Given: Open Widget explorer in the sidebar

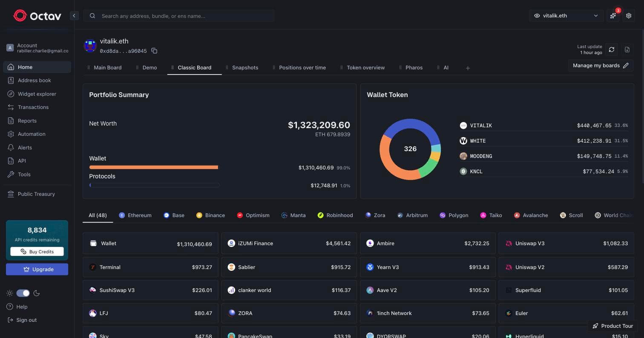Looking at the screenshot, I should pyautogui.click(x=37, y=94).
